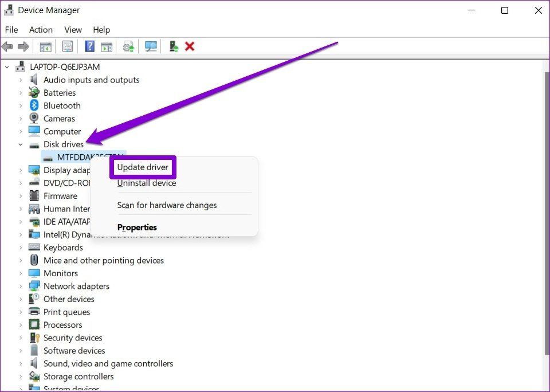550x392 pixels.
Task: Click the Print queues printer icon
Action: click(x=34, y=312)
